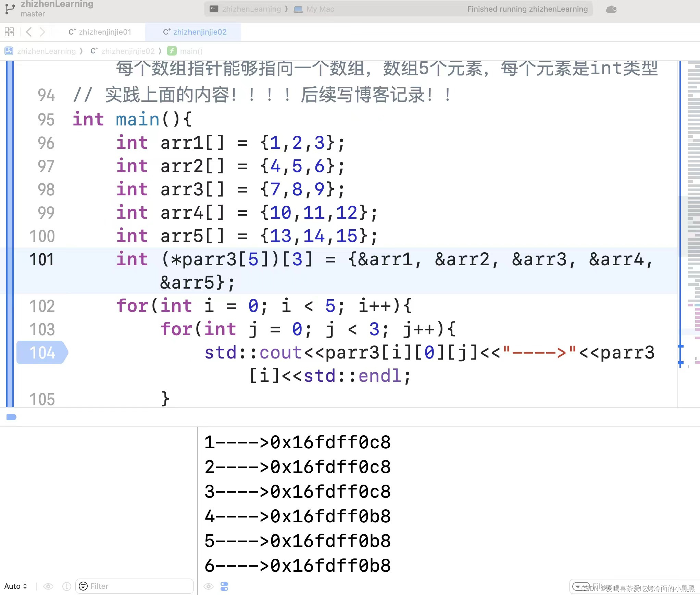This screenshot has width=700, height=595.
Task: Click the arr5 declaration on line 100
Action: coord(247,236)
